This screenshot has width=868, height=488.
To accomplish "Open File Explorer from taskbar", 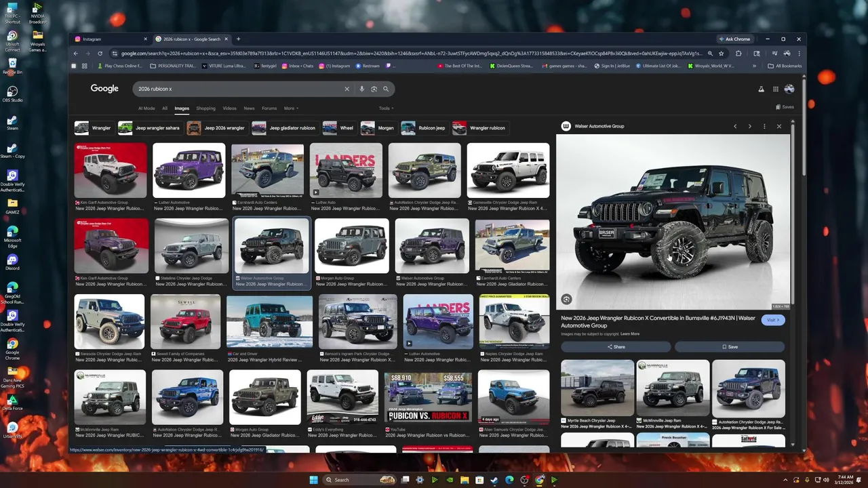I will 465,480.
